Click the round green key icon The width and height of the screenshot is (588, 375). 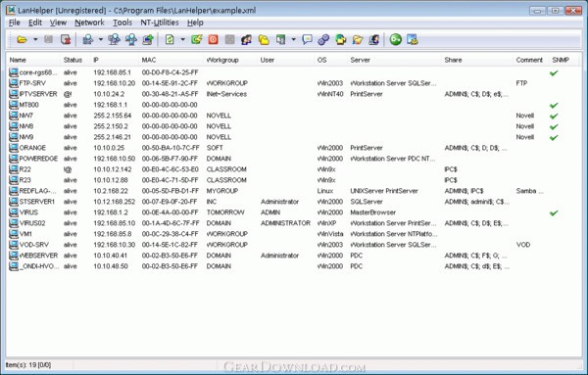point(395,39)
